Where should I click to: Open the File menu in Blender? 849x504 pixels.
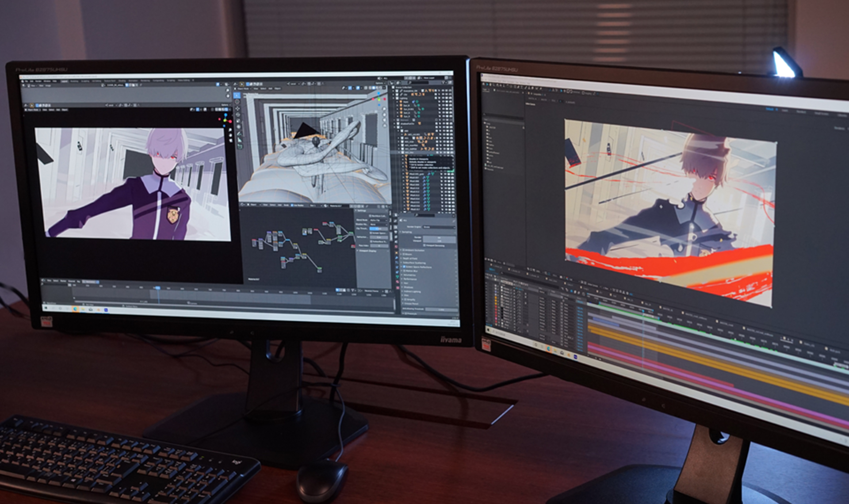[26, 81]
